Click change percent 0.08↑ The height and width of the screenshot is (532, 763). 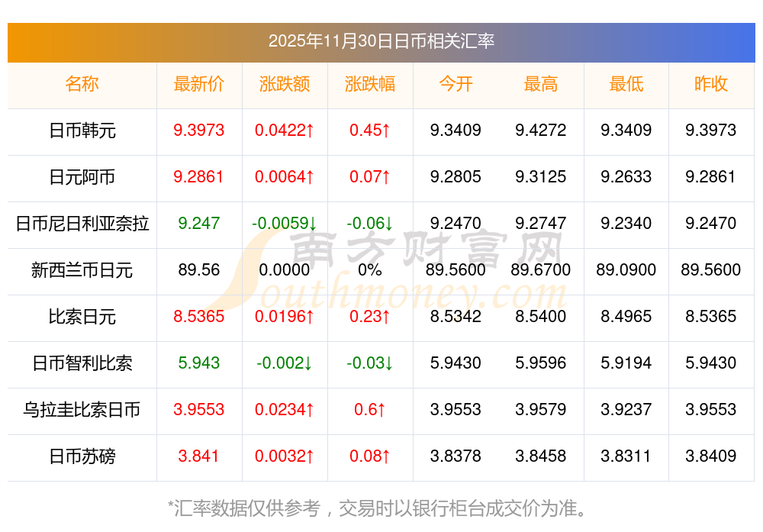click(x=370, y=456)
